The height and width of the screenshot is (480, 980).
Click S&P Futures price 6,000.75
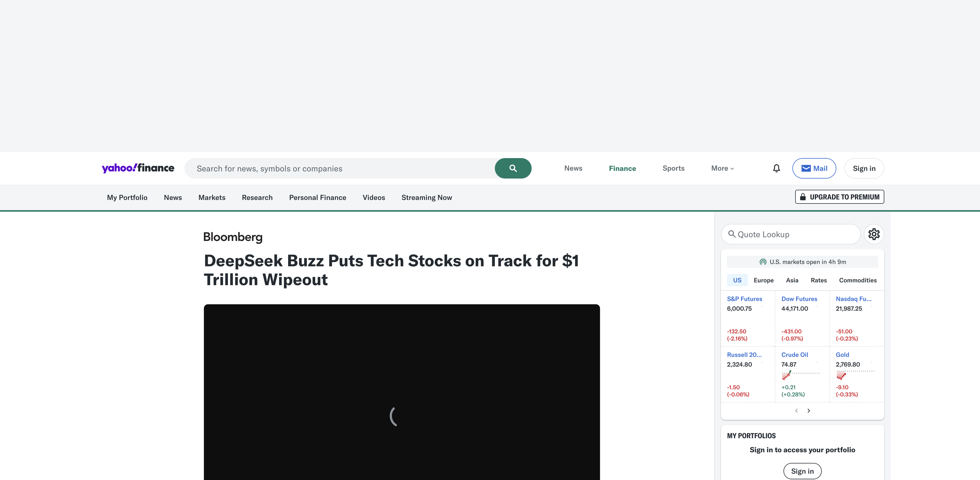point(739,309)
